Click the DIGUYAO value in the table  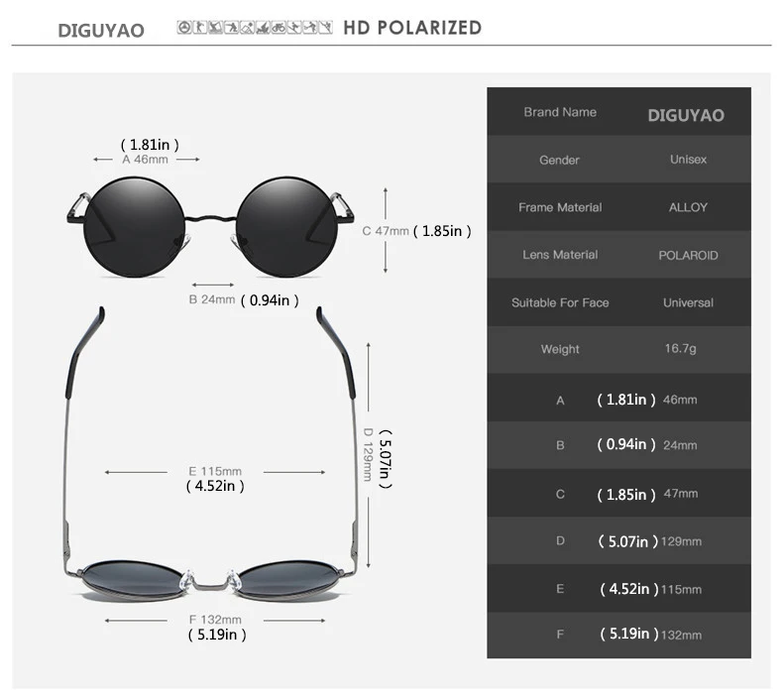[x=686, y=115]
